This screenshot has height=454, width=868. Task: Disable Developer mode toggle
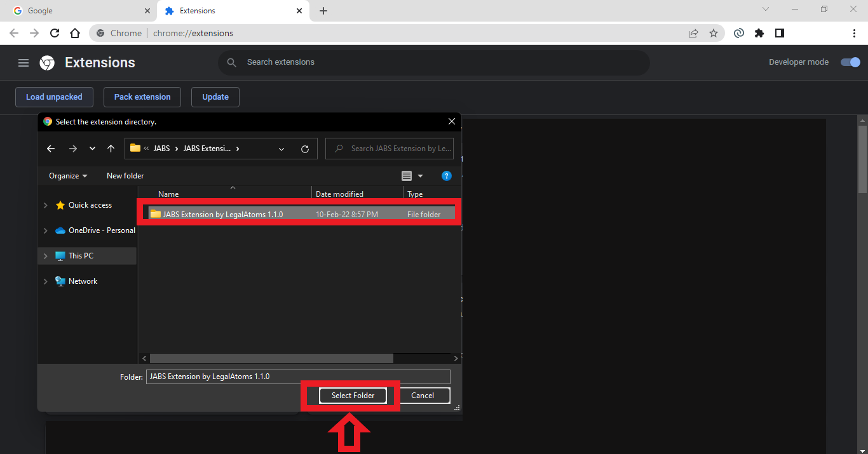tap(850, 62)
